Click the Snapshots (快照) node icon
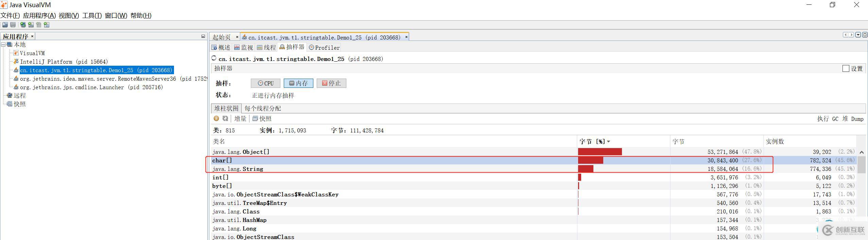This screenshot has width=868, height=240. pos(10,104)
